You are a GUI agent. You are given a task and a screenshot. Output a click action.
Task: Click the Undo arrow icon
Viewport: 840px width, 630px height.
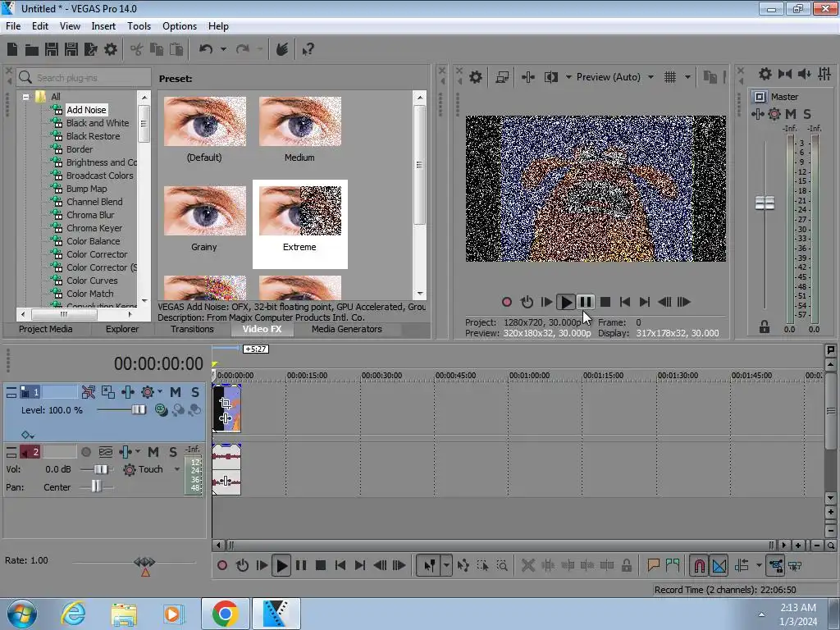(206, 49)
